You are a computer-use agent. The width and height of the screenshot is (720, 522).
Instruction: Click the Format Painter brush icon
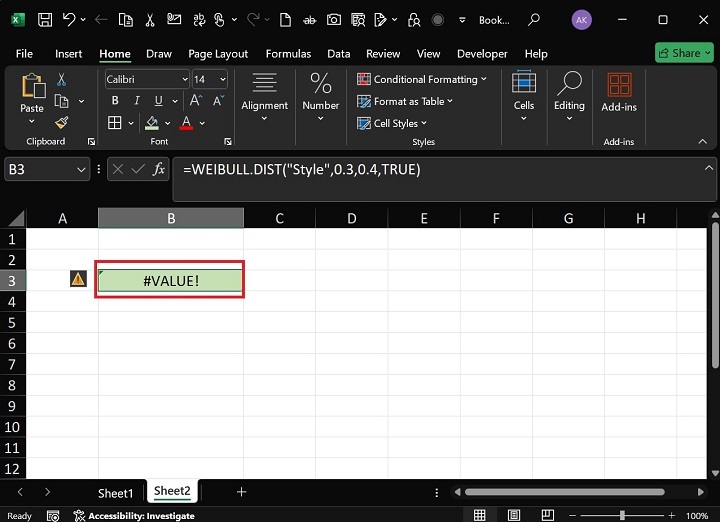click(x=62, y=123)
